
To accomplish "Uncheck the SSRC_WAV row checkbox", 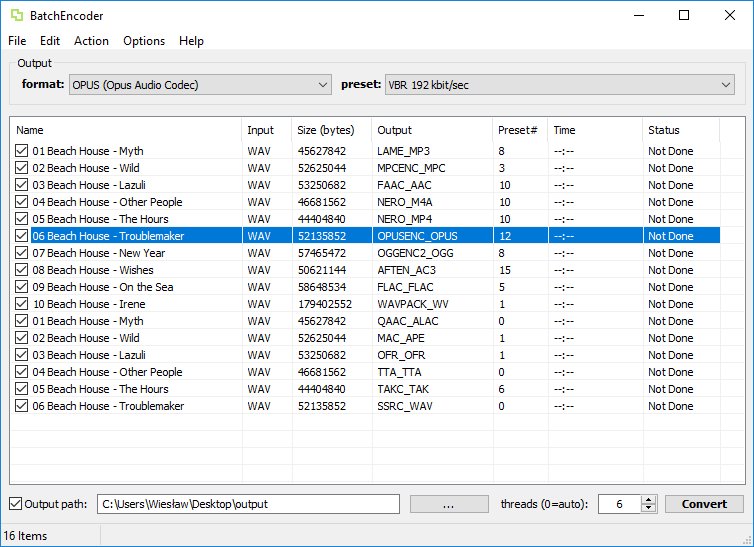I will [21, 406].
